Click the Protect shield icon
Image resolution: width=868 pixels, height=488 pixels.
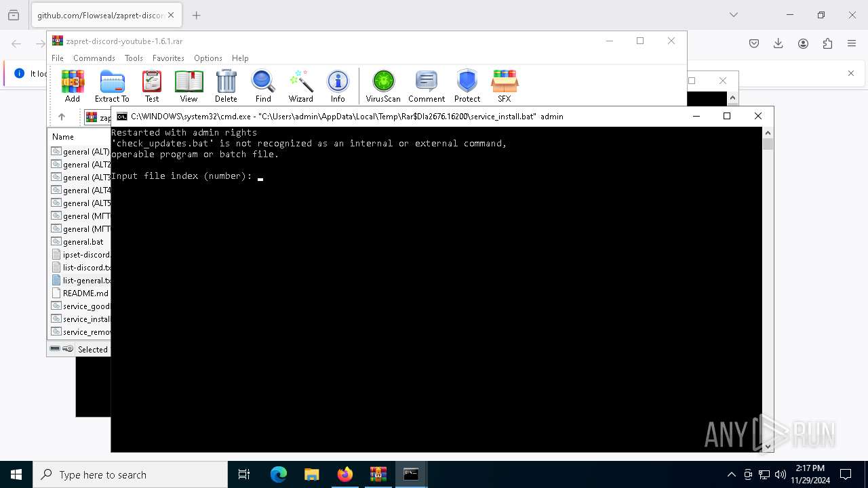coord(467,86)
